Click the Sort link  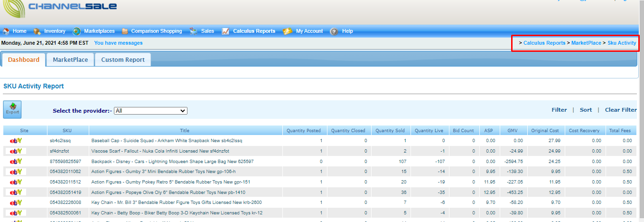[586, 110]
